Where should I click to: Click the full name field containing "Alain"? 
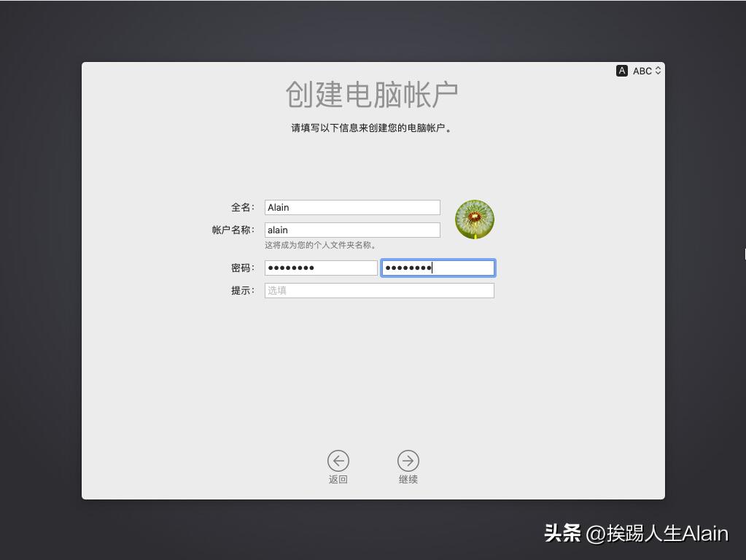(352, 207)
